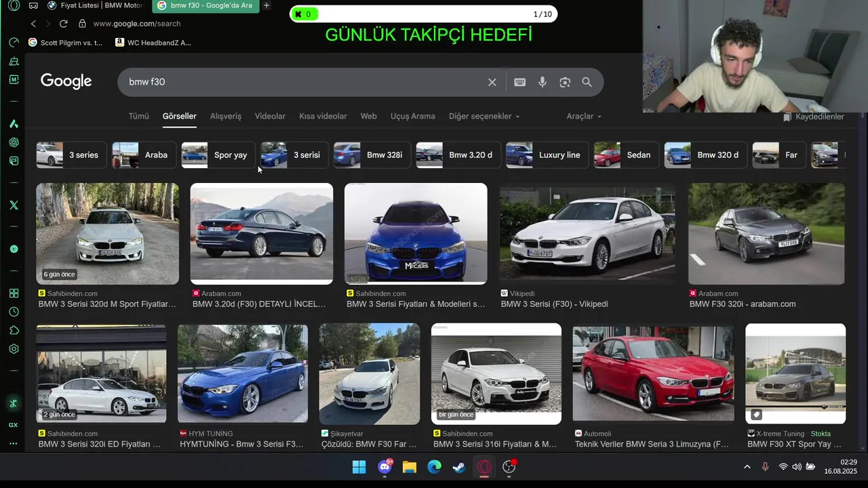The width and height of the screenshot is (868, 488).
Task: Open the red BMW Automoli image thumbnail
Action: tap(653, 373)
